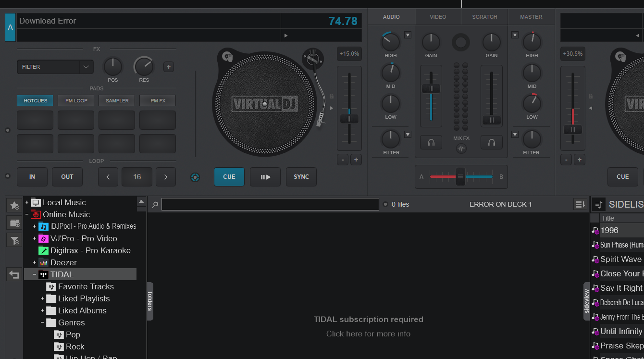Click the 'Click here for more info' link

[x=368, y=334]
